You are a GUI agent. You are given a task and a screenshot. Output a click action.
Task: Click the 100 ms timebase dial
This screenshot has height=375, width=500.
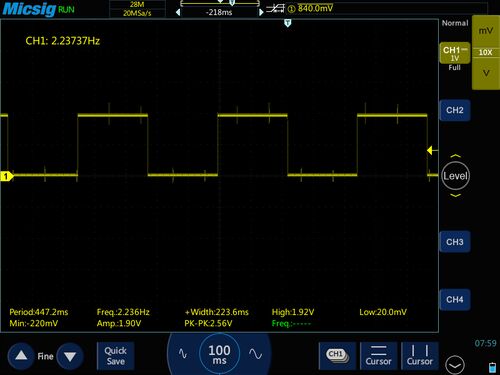point(219,354)
